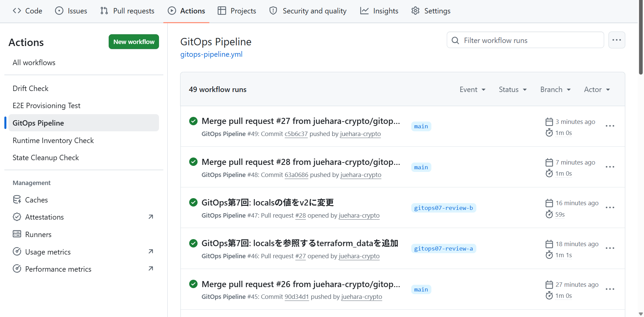Click the Performance metrics gauge icon
This screenshot has width=644, height=317.
click(17, 269)
